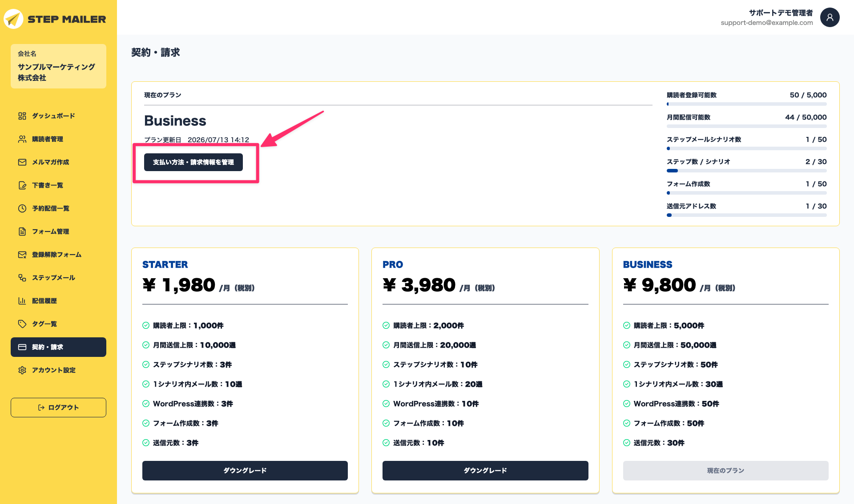Click the タグ一覧 tag icon
Screen dimensions: 854x504
(x=22, y=324)
